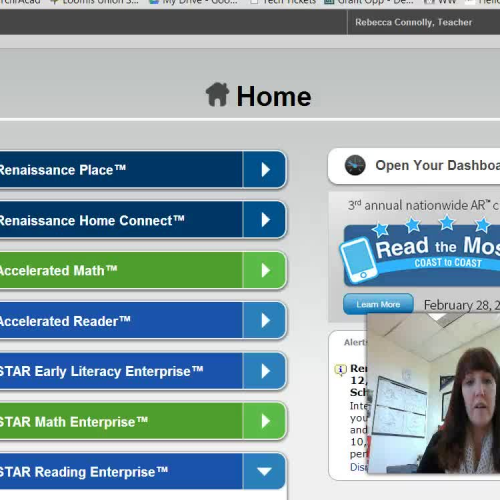Open the STAR Math Enterprise section
Screen dimensions: 500x500
121,421
